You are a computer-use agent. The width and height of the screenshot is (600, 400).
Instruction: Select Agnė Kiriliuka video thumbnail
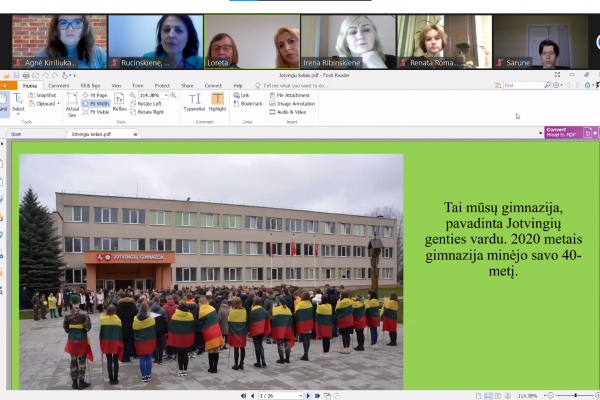[x=59, y=42]
